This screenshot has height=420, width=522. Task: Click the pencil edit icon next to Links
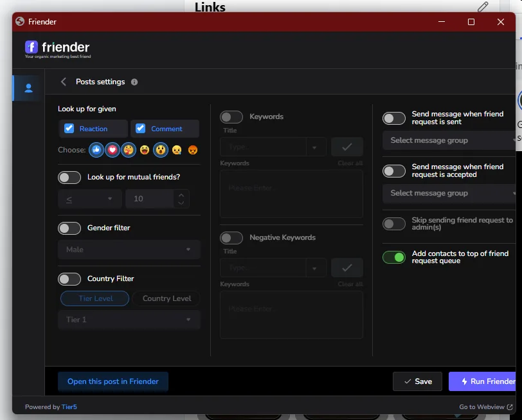click(483, 6)
